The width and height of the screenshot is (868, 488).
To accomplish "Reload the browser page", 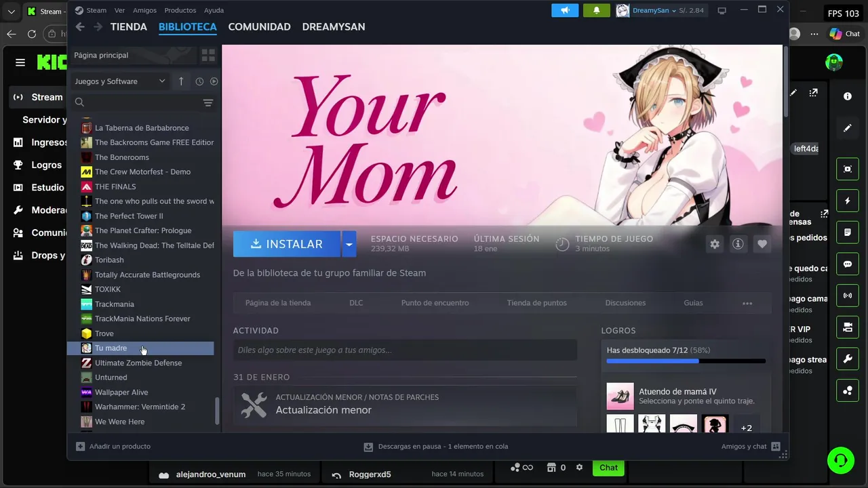I will (32, 34).
